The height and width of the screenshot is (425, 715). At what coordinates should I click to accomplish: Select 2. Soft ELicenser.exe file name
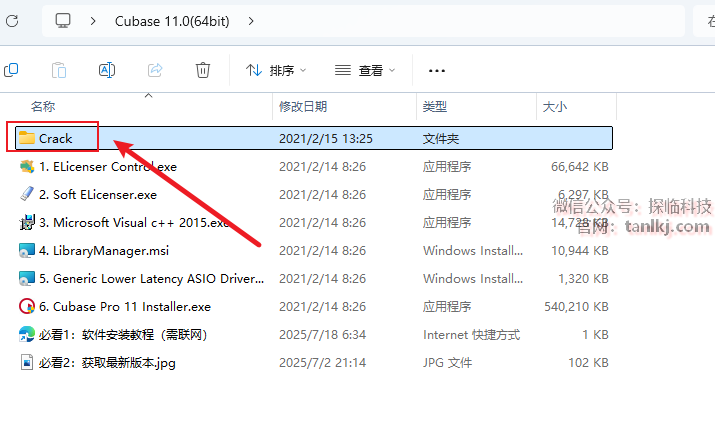click(x=98, y=195)
